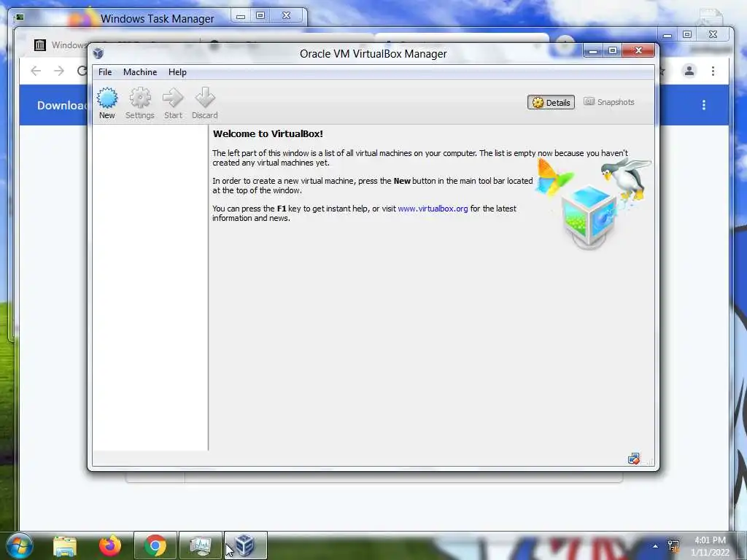Switch to Details view
The image size is (747, 560).
[551, 102]
